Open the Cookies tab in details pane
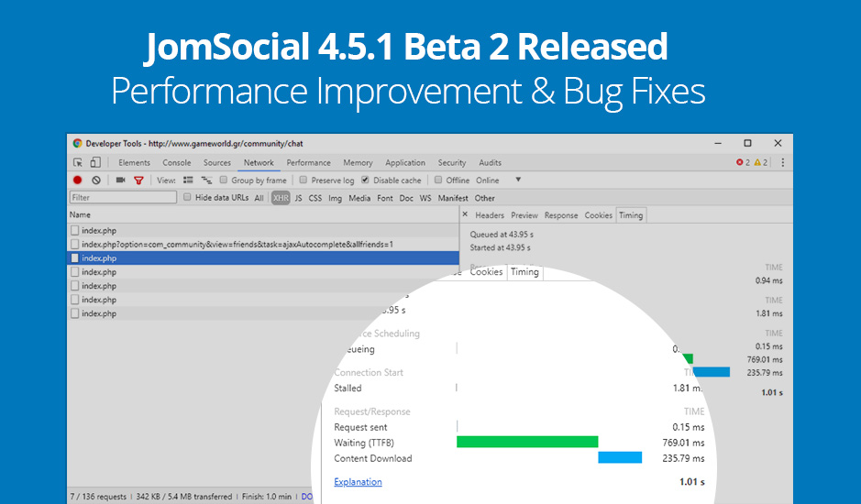The height and width of the screenshot is (504, 861). point(599,215)
